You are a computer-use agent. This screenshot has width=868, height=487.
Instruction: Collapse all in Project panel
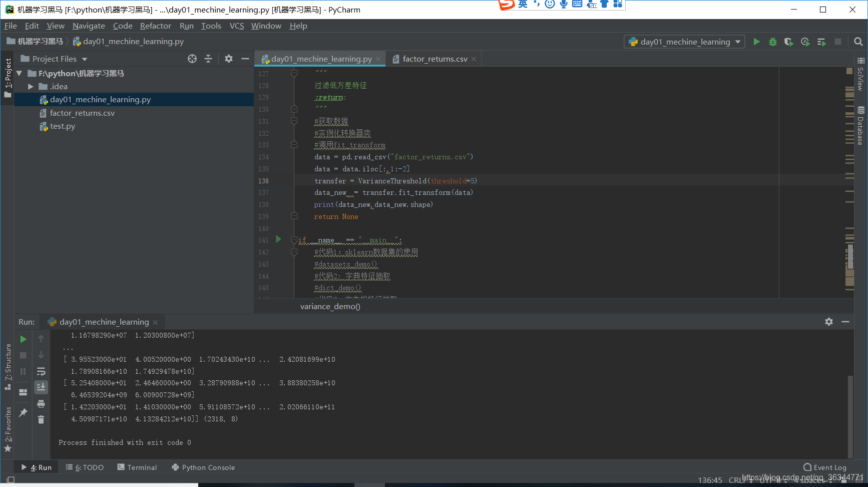pos(208,59)
